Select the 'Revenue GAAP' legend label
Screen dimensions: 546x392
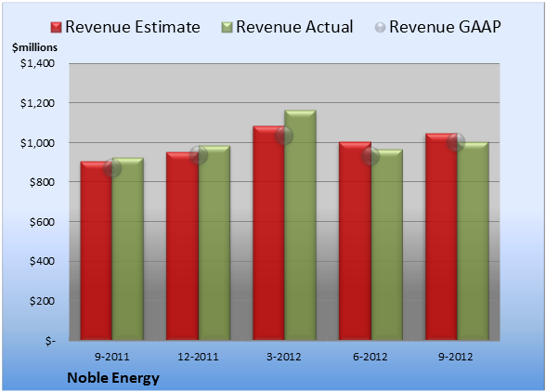(x=445, y=27)
